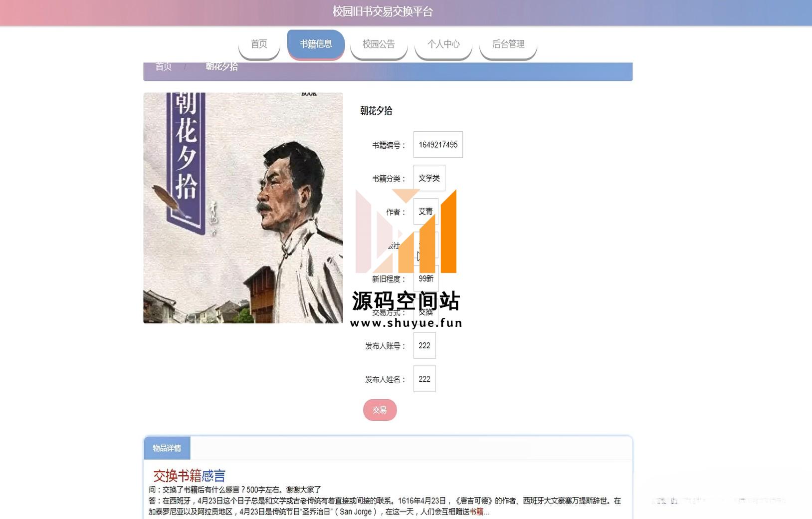
Task: Click the 新旧程度 field showing 99新
Action: click(x=426, y=279)
